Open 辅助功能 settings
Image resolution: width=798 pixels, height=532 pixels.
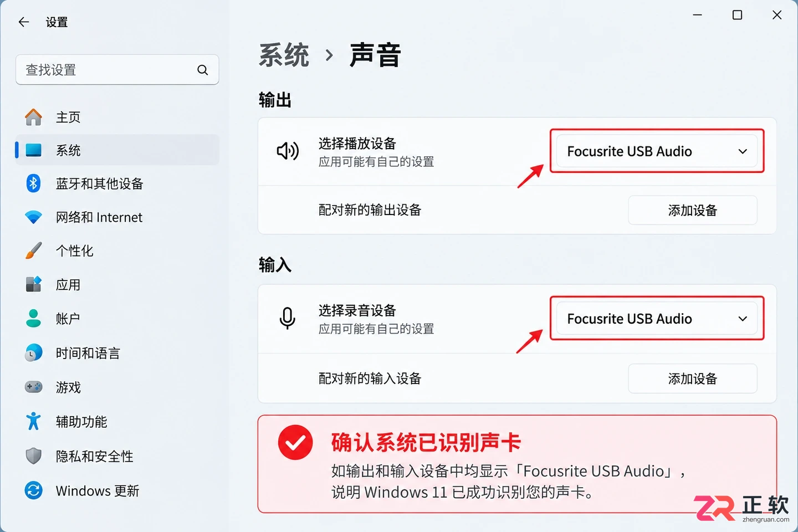coord(117,421)
